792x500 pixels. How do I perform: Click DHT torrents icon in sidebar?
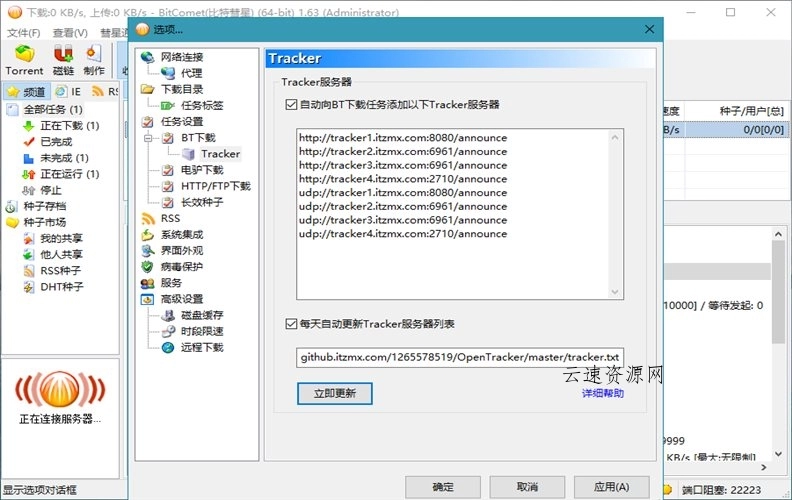29,287
